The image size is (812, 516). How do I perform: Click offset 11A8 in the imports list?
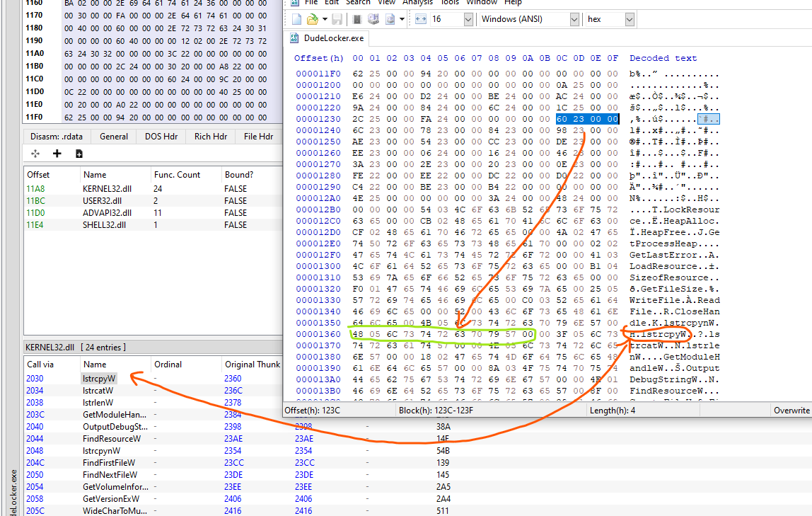pyautogui.click(x=35, y=188)
